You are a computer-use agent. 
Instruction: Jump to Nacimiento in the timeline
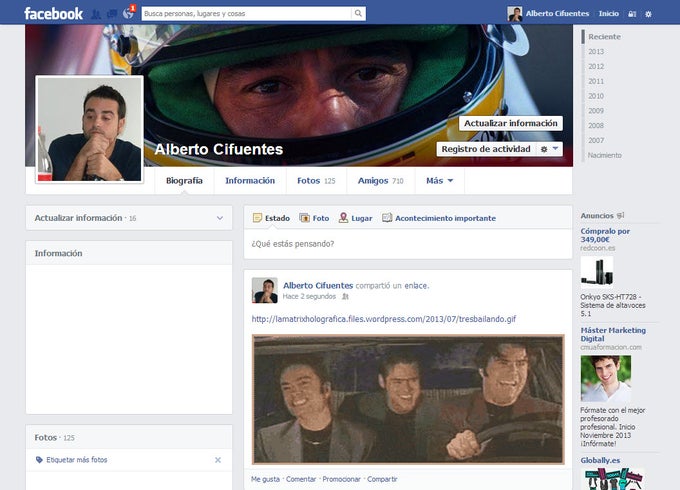coord(605,155)
